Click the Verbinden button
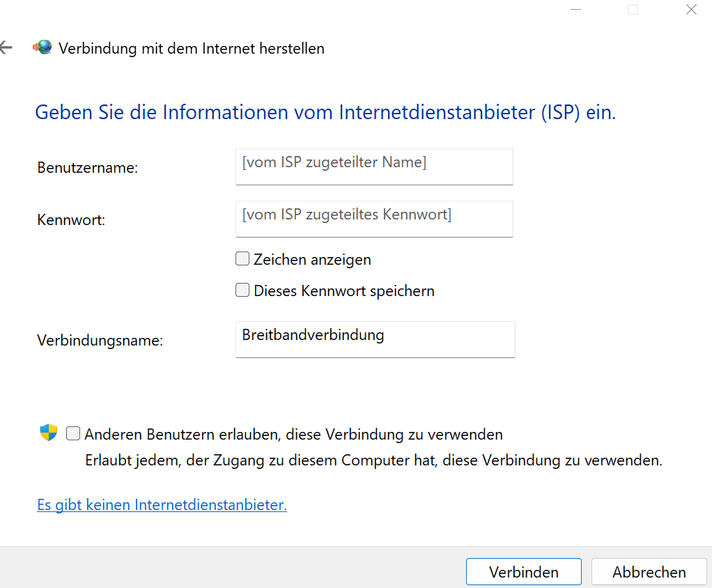Viewport: 712px width, 588px height. [x=524, y=572]
